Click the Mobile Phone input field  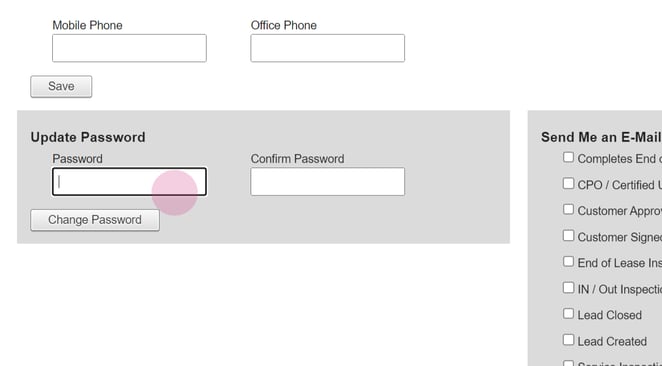[x=129, y=48]
